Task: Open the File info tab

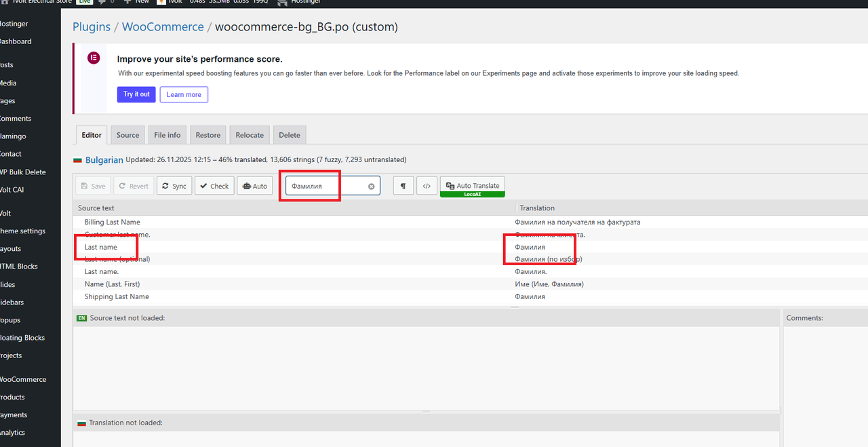Action: (x=167, y=135)
